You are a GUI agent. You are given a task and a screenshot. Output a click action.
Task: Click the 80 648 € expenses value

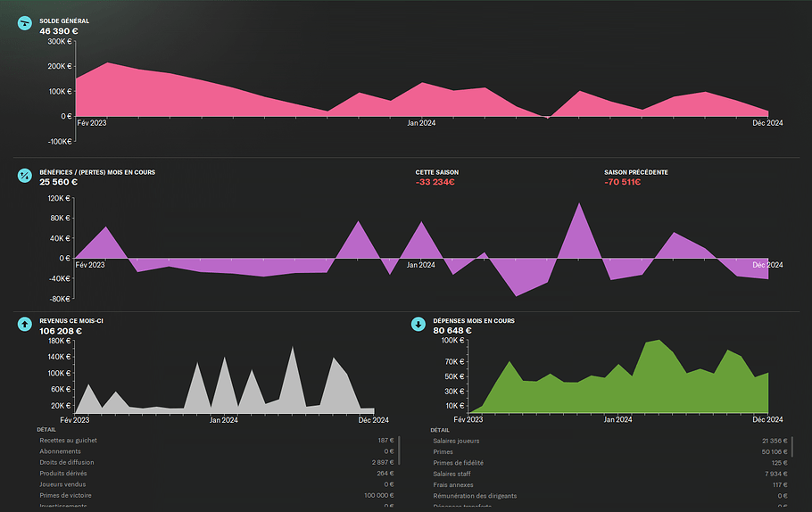[452, 330]
